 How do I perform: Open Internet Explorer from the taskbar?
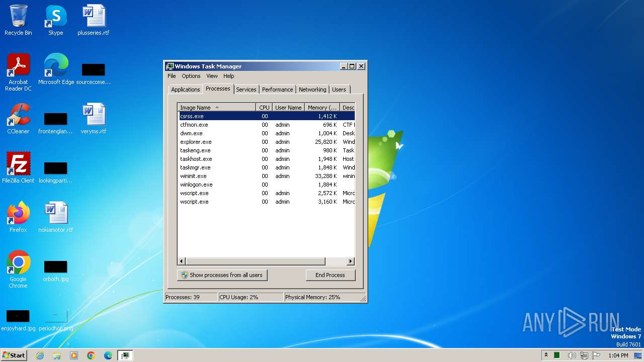pyautogui.click(x=40, y=355)
